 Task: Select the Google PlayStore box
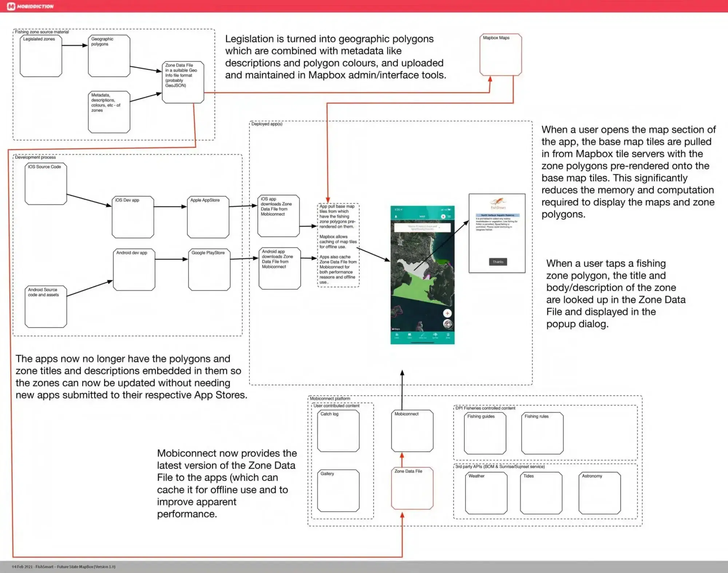[x=209, y=270]
